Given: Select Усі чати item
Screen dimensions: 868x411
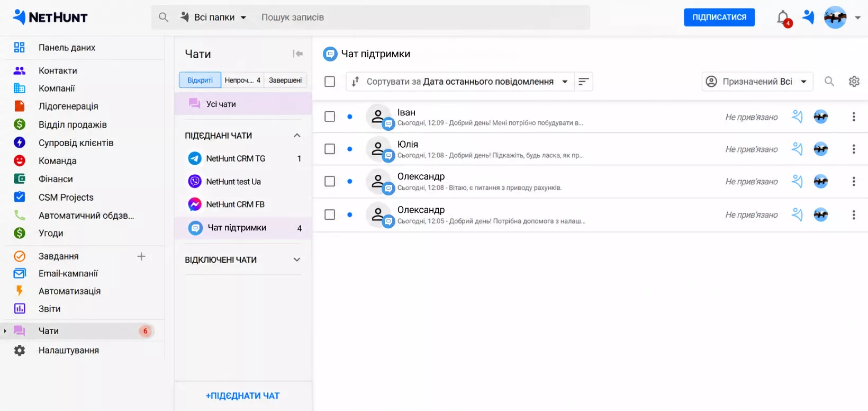Looking at the screenshot, I should pyautogui.click(x=243, y=104).
